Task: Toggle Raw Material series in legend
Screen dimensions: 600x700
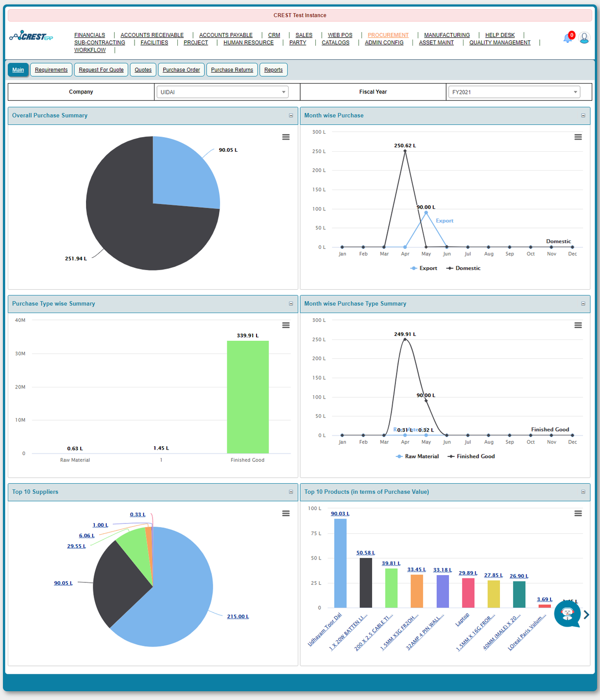Action: point(417,456)
